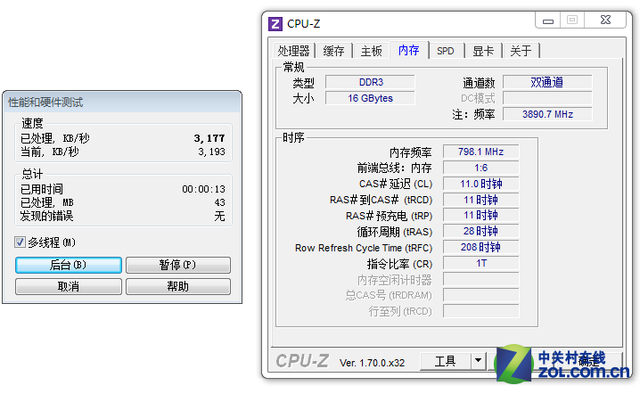Image resolution: width=640 pixels, height=394 pixels.
Task: Click the 无 errors found value
Action: click(220, 216)
